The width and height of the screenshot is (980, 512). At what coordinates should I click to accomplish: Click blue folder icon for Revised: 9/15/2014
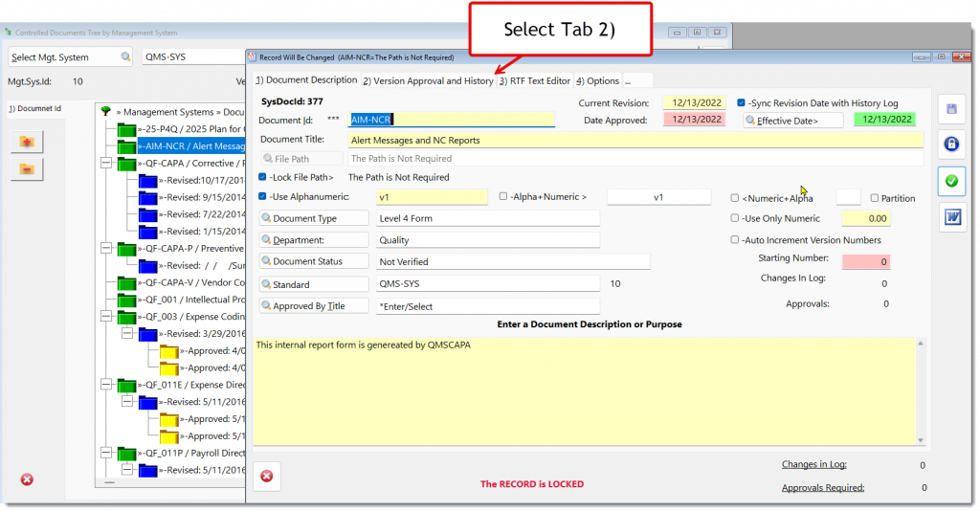point(147,197)
